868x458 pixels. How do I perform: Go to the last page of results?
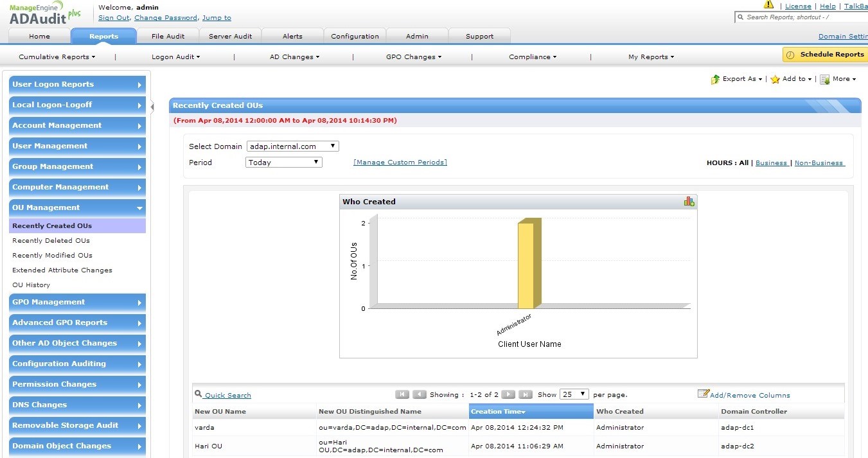coord(525,394)
